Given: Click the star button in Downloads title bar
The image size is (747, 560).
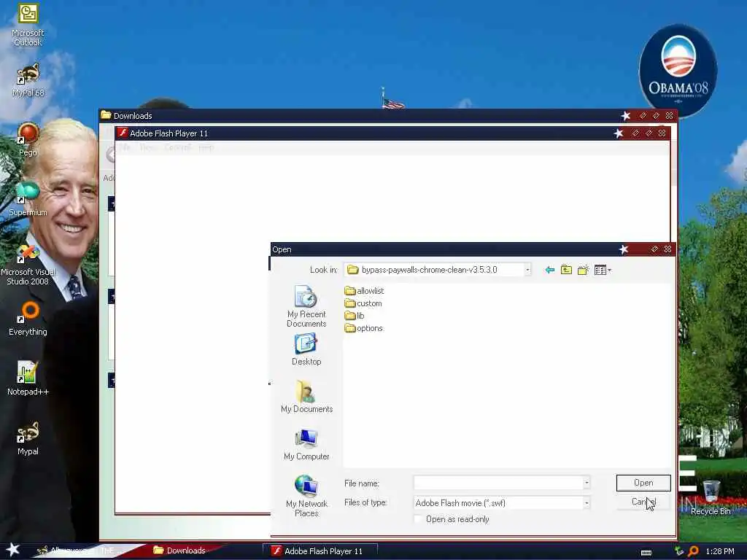Looking at the screenshot, I should [626, 116].
